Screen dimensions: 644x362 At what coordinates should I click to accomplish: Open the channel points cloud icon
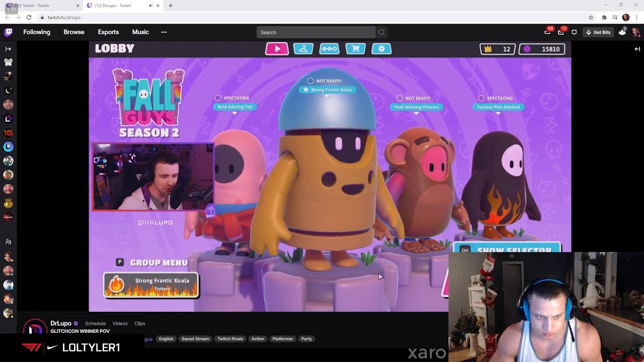tap(622, 32)
